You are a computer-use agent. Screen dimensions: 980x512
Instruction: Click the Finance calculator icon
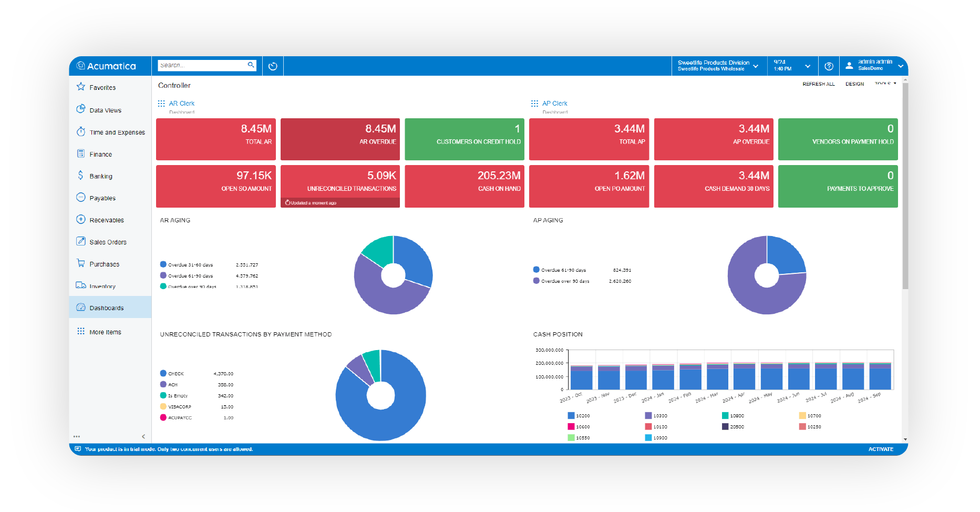point(81,153)
